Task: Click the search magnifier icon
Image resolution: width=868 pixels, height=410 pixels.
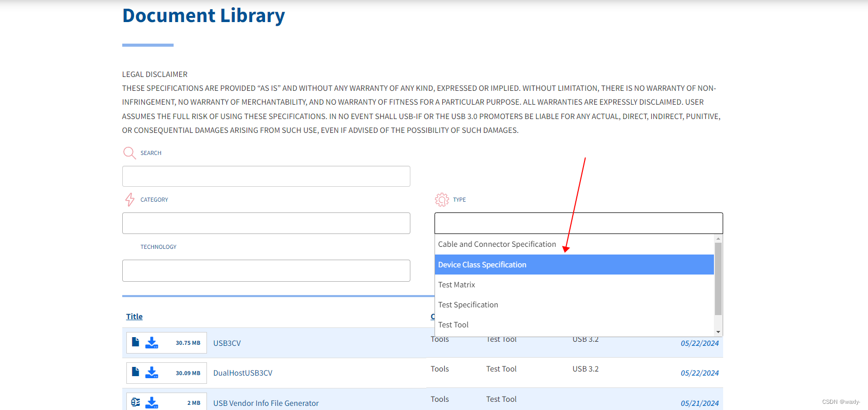Action: click(x=129, y=153)
